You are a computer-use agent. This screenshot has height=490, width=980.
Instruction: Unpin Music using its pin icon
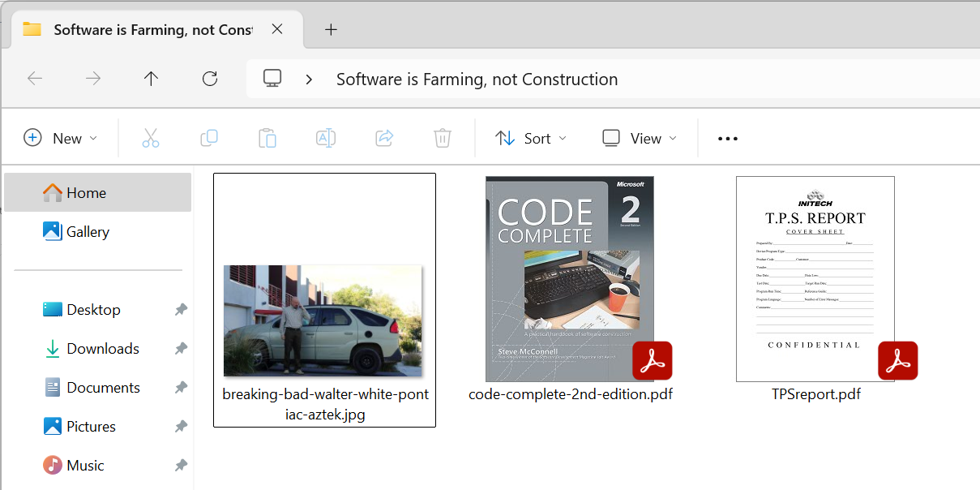point(181,466)
